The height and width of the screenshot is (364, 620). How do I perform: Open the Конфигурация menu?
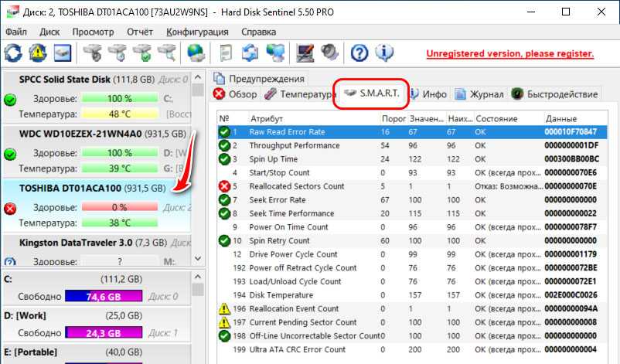coord(197,32)
